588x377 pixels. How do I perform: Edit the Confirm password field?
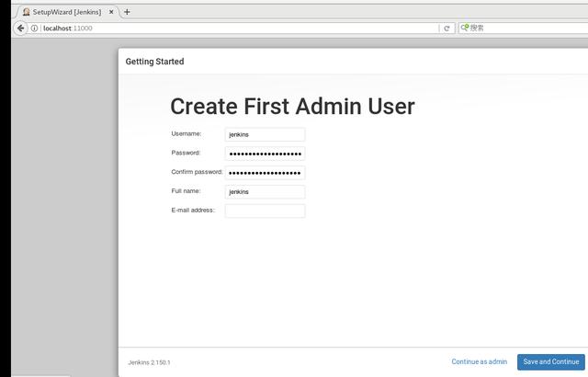tap(265, 173)
